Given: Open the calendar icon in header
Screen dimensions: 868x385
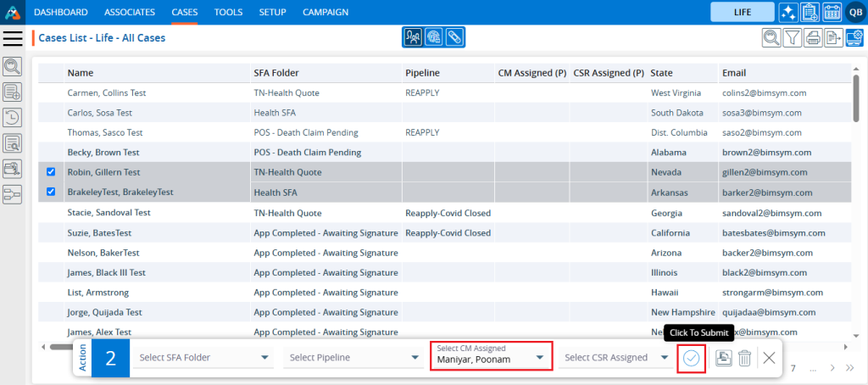Looking at the screenshot, I should [832, 12].
